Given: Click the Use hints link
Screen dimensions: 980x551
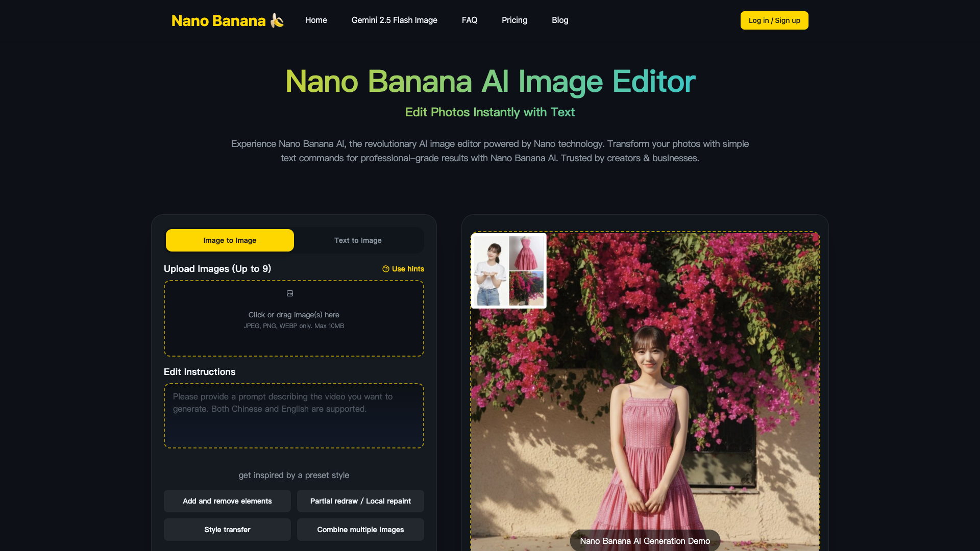Looking at the screenshot, I should coord(408,269).
